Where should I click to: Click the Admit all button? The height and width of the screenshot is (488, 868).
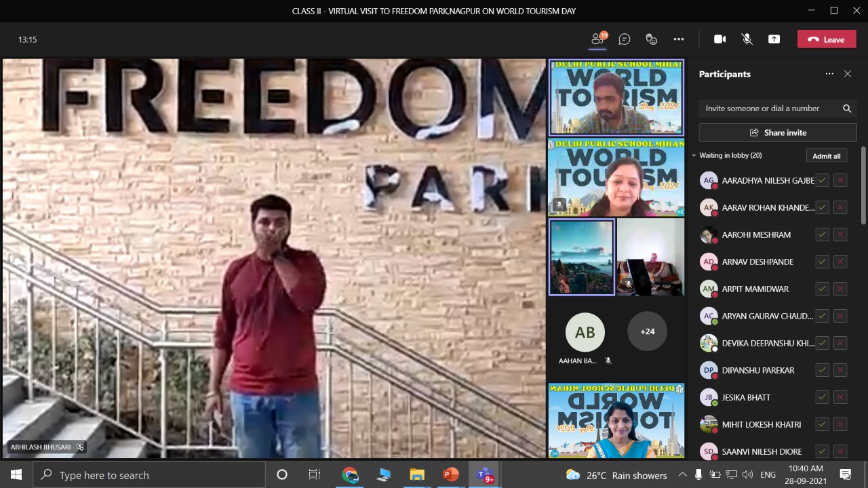click(826, 156)
